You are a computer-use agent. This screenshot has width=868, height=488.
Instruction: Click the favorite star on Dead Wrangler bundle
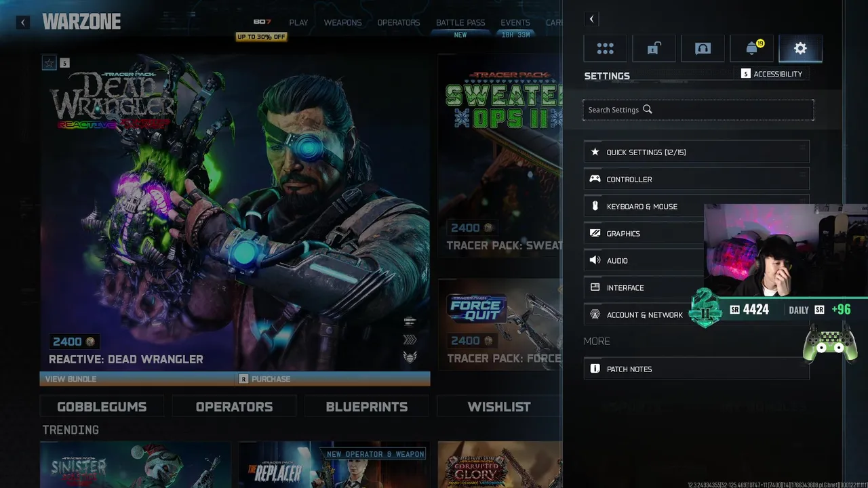[49, 63]
